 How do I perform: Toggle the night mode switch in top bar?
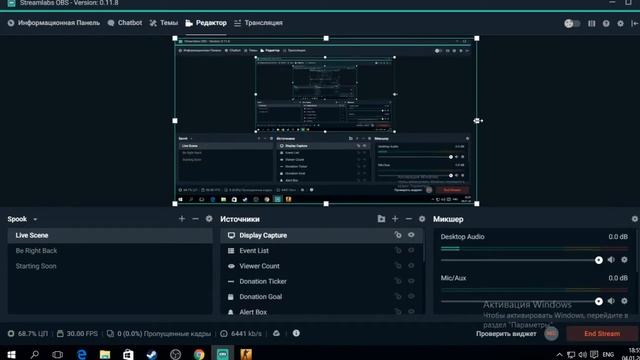pos(572,24)
